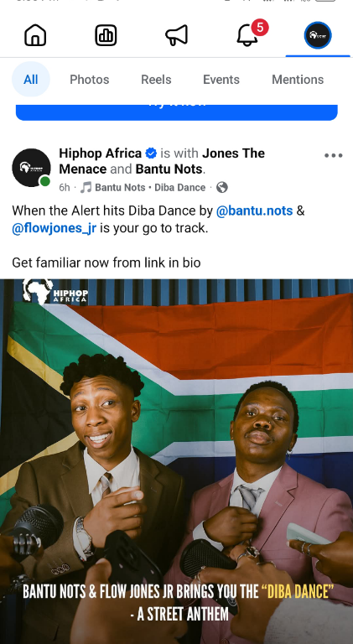Image resolution: width=353 pixels, height=644 pixels.
Task: Switch to the Mentions tab
Action: click(298, 80)
